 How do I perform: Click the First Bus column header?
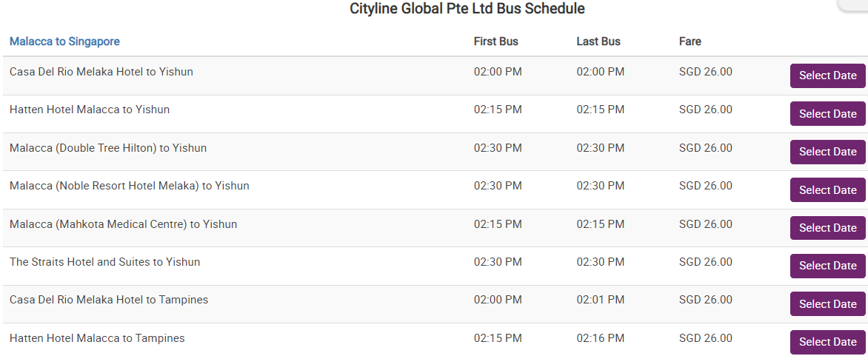[495, 41]
